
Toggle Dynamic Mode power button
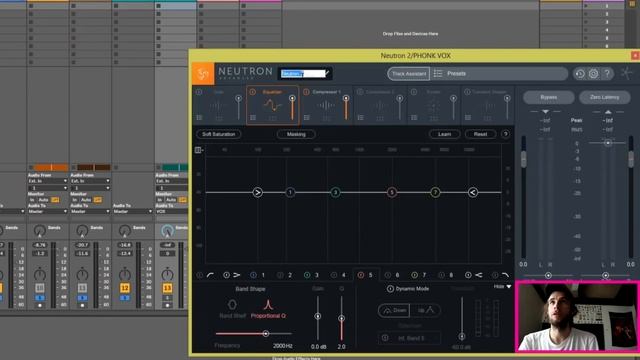(x=390, y=289)
